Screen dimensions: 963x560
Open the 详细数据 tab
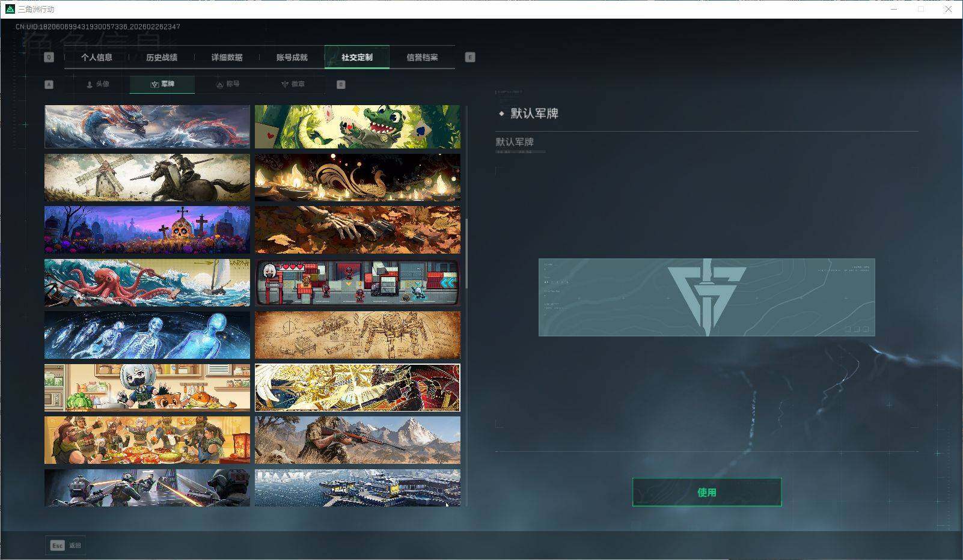227,57
